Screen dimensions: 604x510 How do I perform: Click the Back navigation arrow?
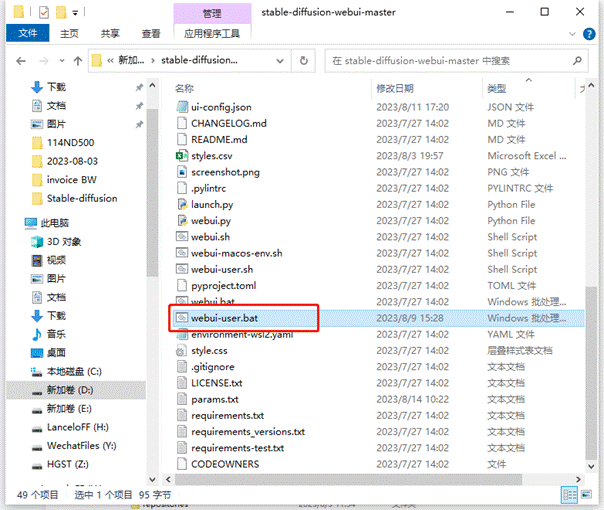click(x=16, y=61)
